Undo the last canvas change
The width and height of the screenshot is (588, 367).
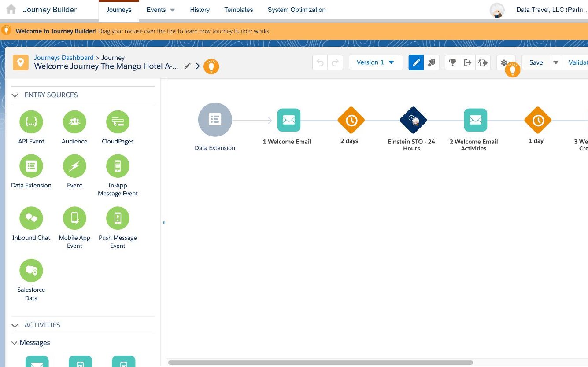pyautogui.click(x=320, y=62)
